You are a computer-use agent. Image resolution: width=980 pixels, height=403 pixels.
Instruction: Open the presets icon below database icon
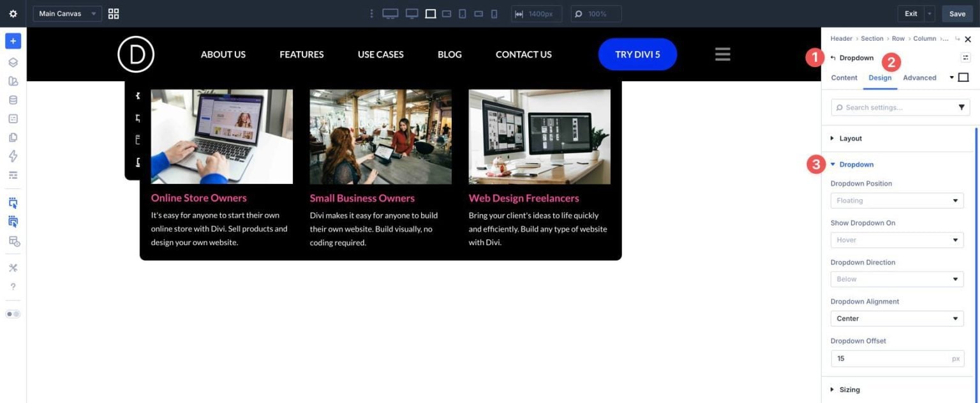click(x=13, y=119)
